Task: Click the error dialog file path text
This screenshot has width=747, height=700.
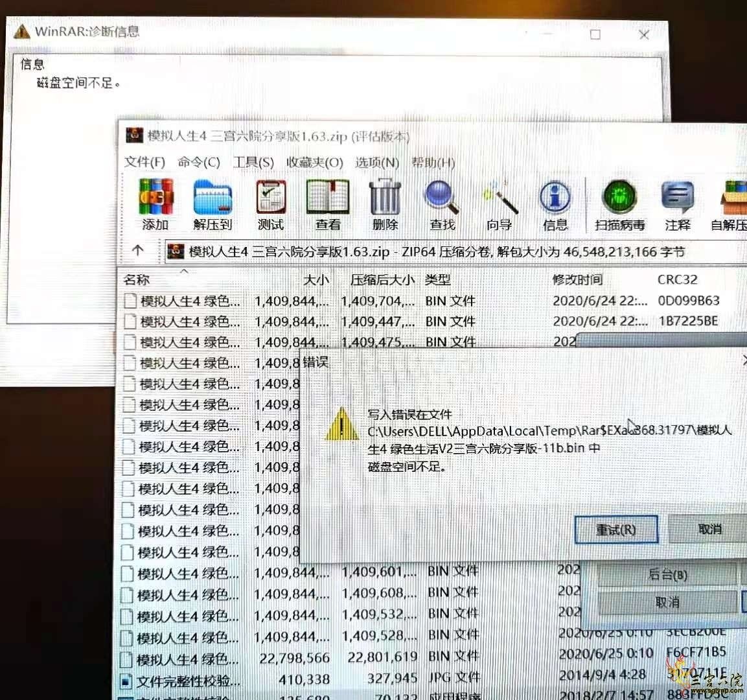Action: (549, 439)
